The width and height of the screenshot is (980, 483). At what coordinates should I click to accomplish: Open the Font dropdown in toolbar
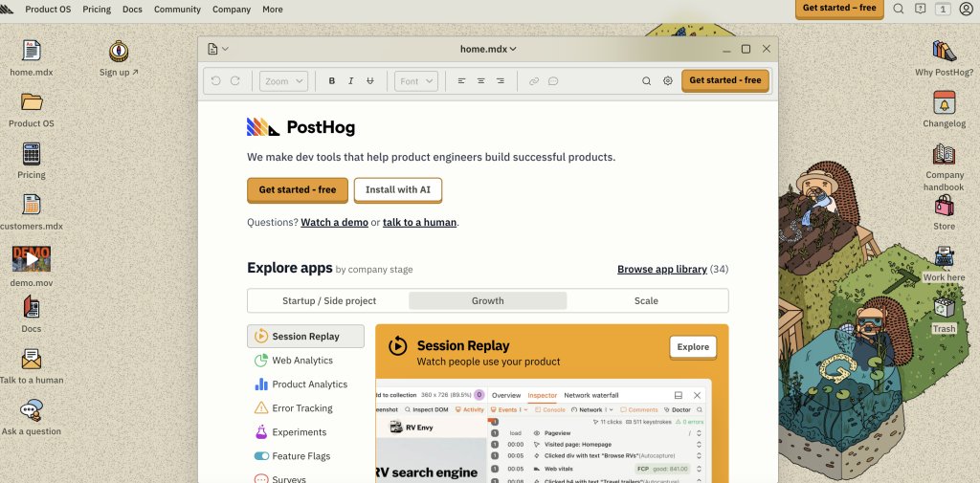tap(416, 80)
